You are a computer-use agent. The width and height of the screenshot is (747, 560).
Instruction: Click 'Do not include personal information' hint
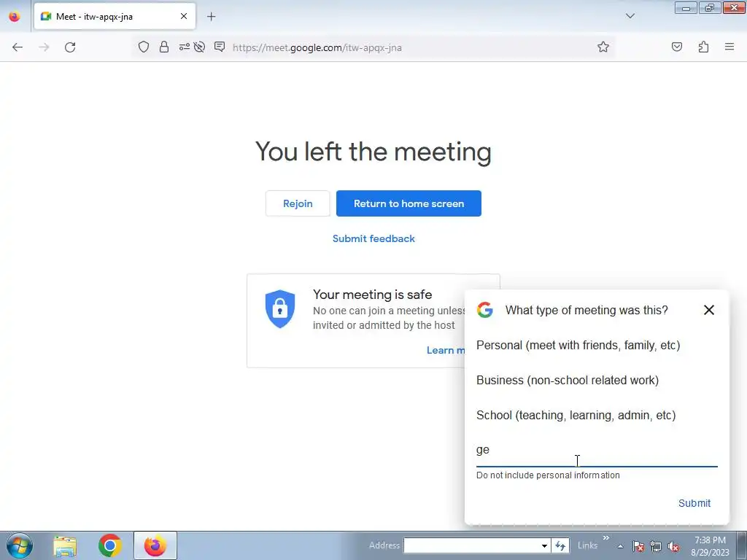click(548, 475)
